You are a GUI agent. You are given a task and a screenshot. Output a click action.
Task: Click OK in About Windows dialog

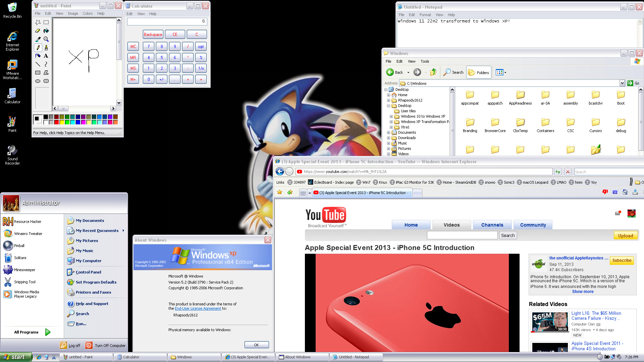[x=256, y=345]
